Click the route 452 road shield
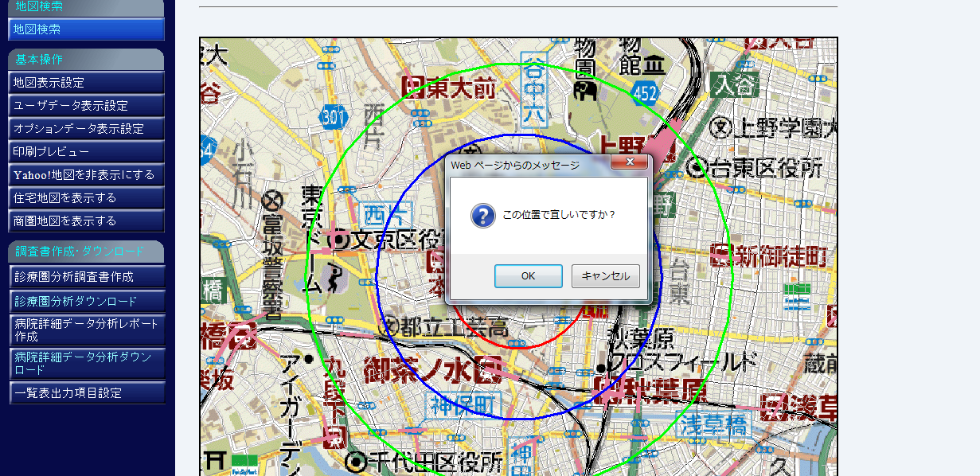This screenshot has height=476, width=980. 644,92
